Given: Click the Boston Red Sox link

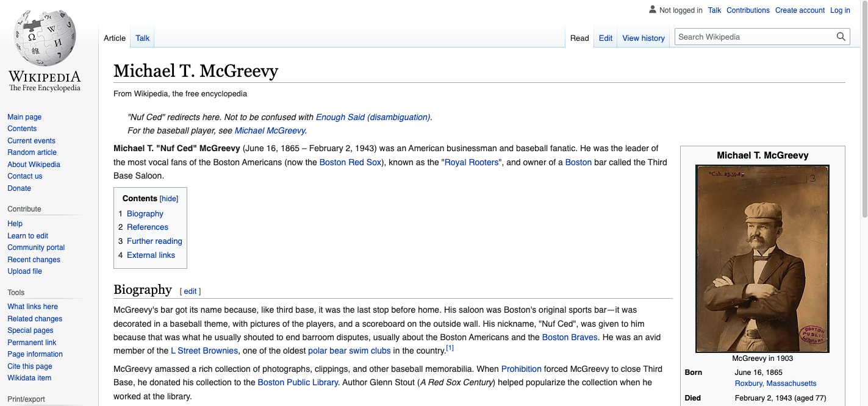Looking at the screenshot, I should [350, 162].
